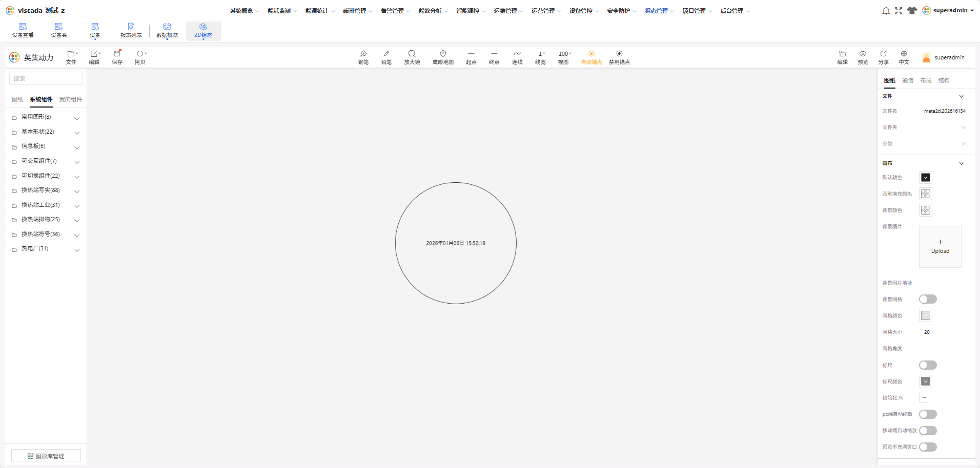Open the 拷贝 copy menu

[140, 57]
